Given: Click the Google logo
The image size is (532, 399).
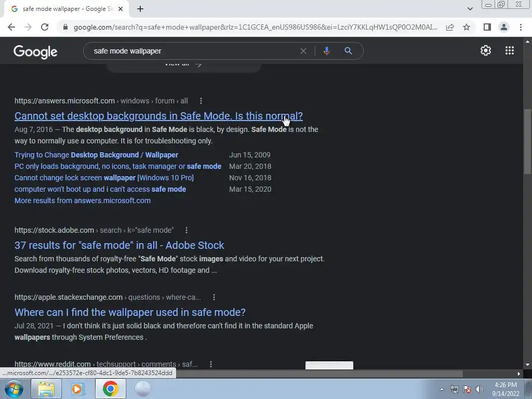Looking at the screenshot, I should (x=35, y=51).
